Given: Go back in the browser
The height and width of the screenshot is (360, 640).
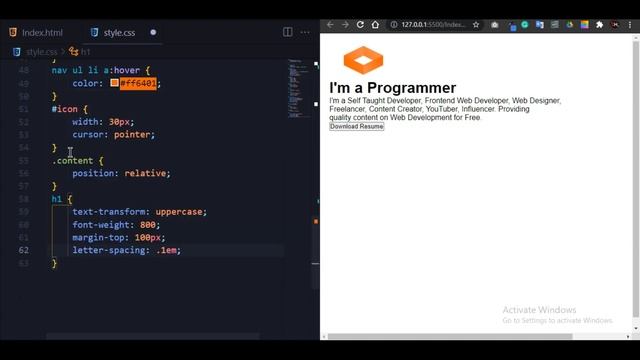Looking at the screenshot, I should coord(330,25).
